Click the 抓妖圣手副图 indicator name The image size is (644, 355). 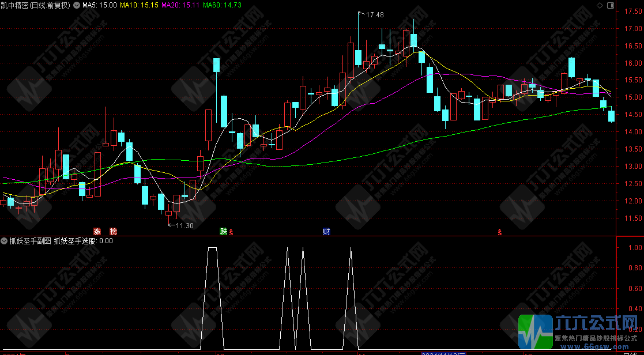pos(31,241)
